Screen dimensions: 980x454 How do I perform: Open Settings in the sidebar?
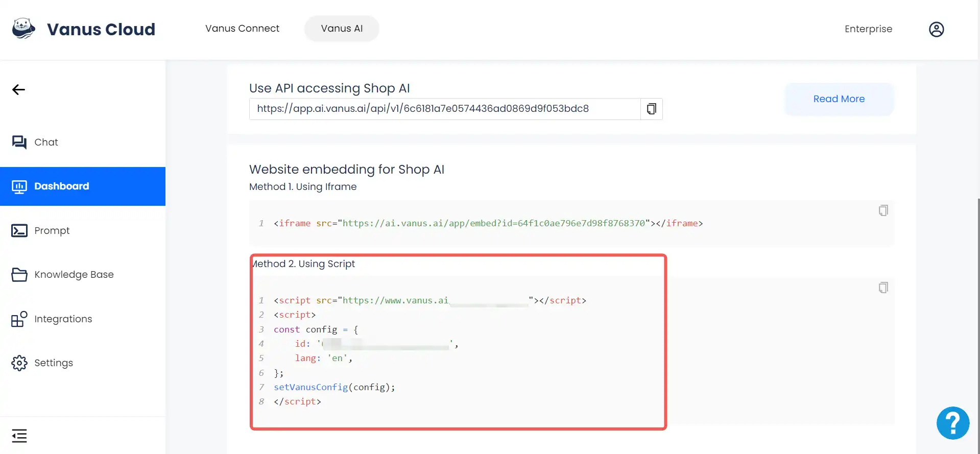[x=83, y=363]
